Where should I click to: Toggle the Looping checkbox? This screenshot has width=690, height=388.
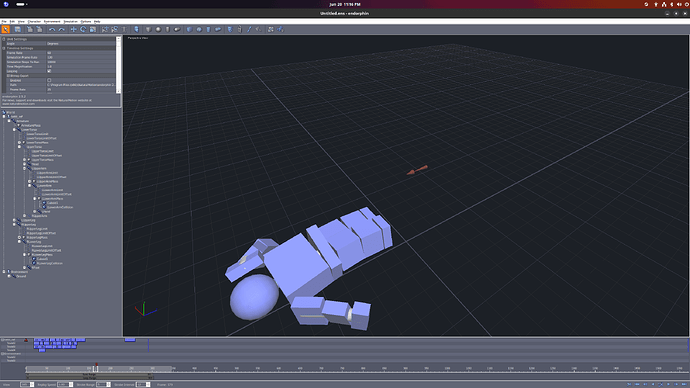pyautogui.click(x=49, y=71)
